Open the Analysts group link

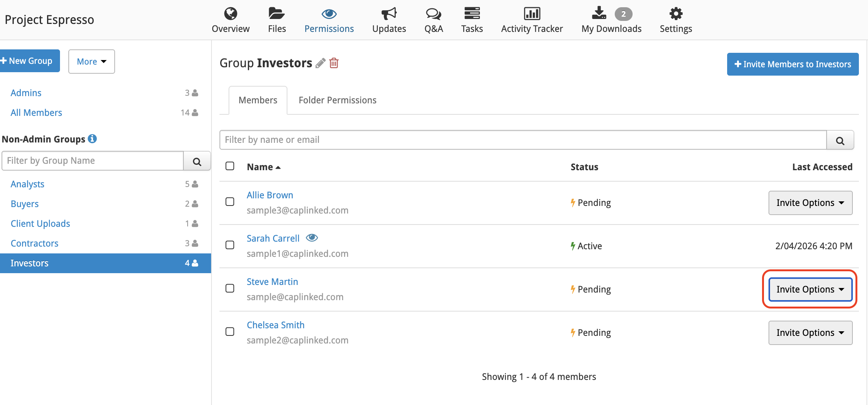pos(27,184)
